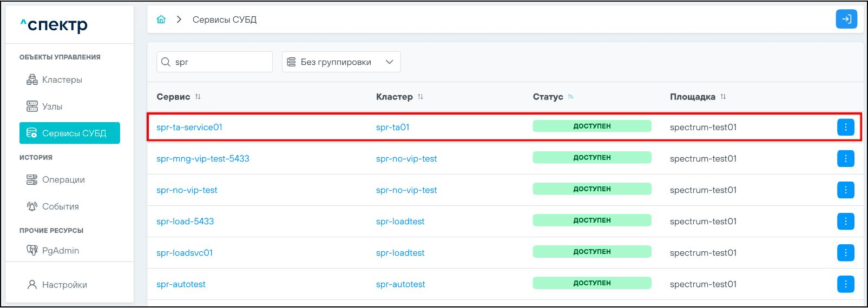Screen dimensions: 868x308
Task: Open Операции history page
Action: click(x=63, y=180)
